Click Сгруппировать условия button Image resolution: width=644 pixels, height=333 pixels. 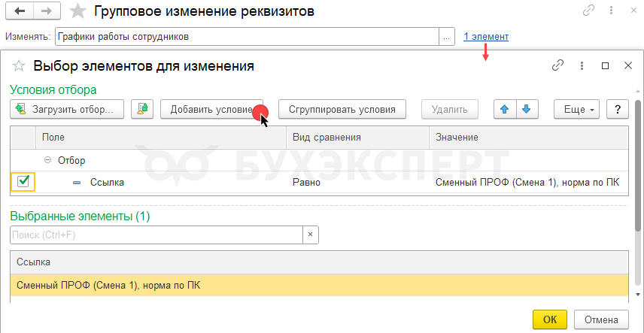pyautogui.click(x=342, y=110)
